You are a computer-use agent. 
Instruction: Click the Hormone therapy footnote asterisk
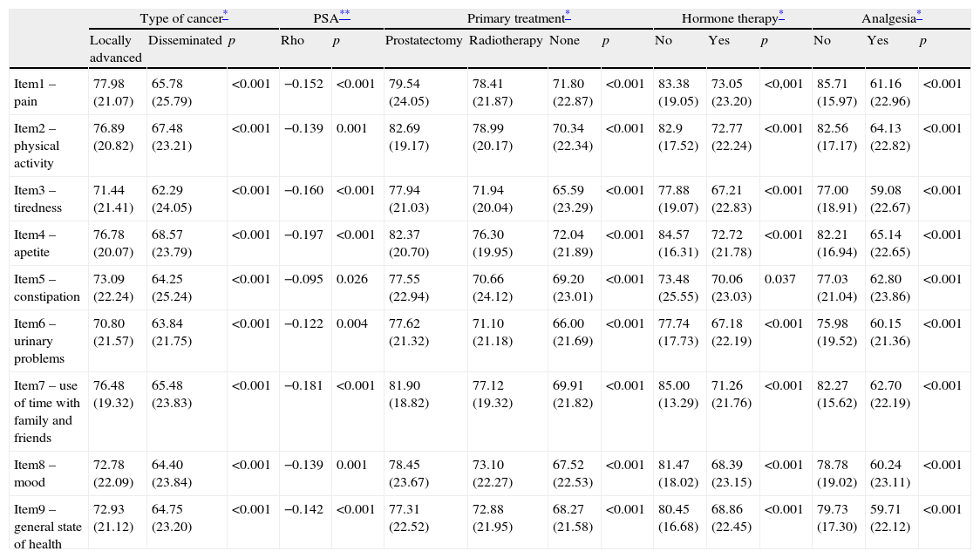click(781, 17)
